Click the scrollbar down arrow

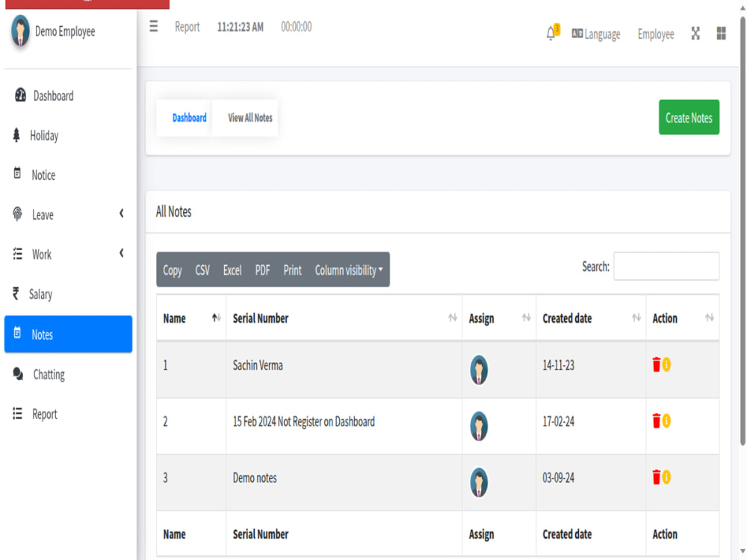[x=743, y=552]
